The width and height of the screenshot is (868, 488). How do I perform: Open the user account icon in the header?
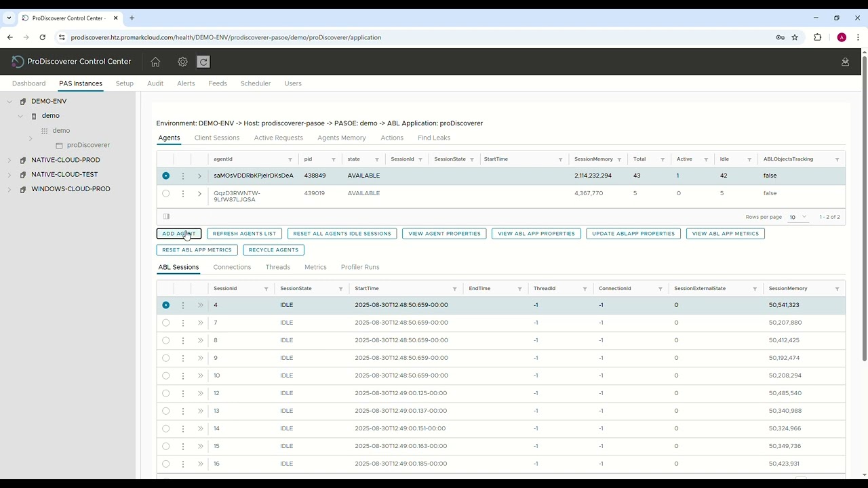[x=845, y=62]
